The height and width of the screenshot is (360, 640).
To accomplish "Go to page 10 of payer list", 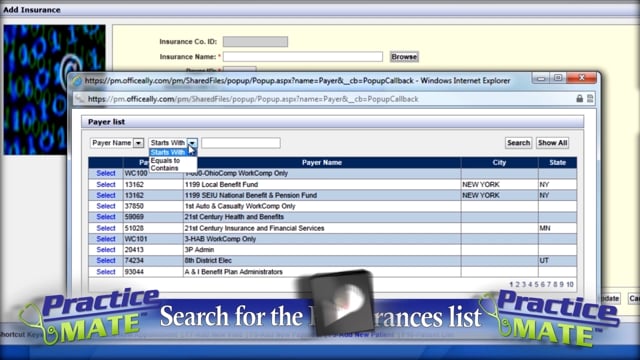I will (x=570, y=284).
